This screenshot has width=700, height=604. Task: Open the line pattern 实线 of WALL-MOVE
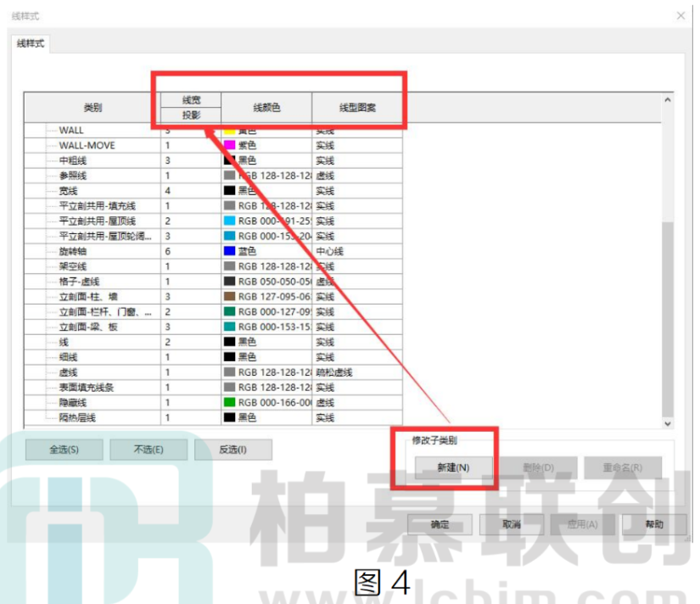pyautogui.click(x=357, y=145)
